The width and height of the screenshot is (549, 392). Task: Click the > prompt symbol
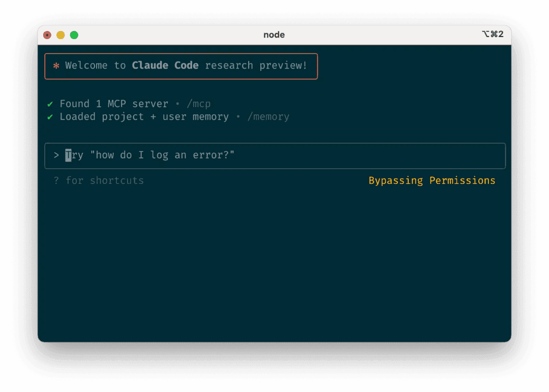[56, 155]
